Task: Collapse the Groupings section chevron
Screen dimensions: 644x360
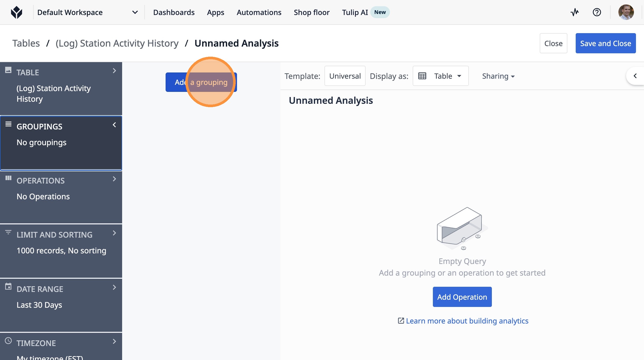Action: [x=114, y=125]
